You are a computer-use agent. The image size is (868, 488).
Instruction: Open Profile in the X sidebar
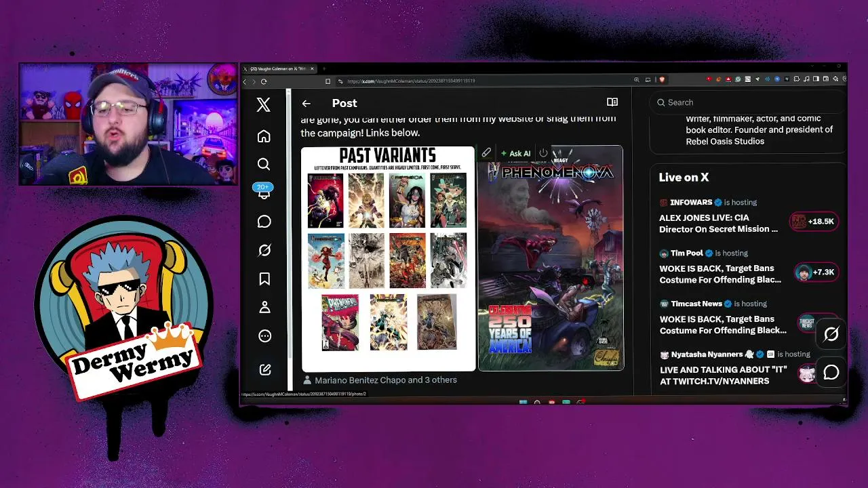pyautogui.click(x=264, y=307)
